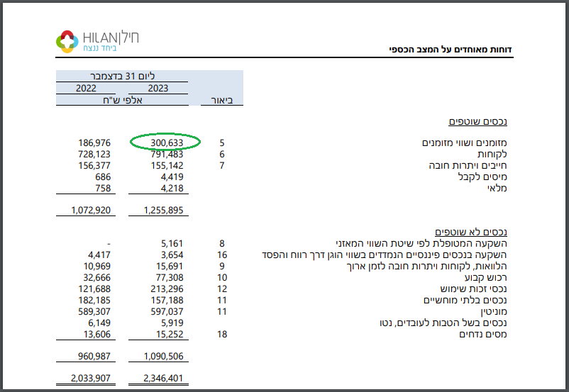Screen dimensions: 569x392
Task: Click note number 18 for מסים נדחים
Action: [222, 333]
